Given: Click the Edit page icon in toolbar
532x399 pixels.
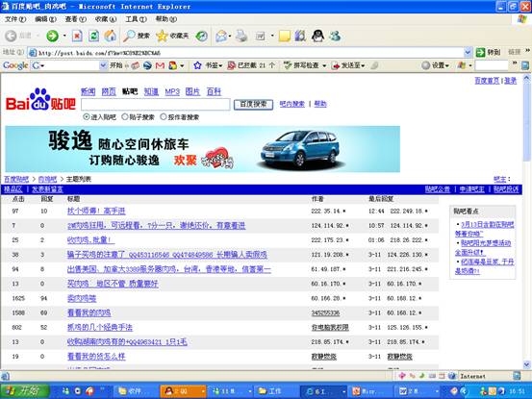Looking at the screenshot, I should (x=261, y=36).
